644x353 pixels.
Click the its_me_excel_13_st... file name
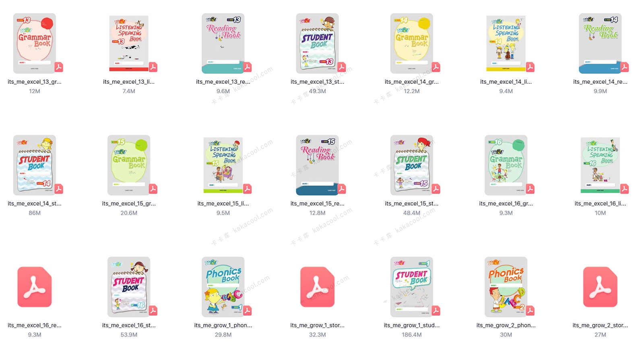(x=317, y=82)
